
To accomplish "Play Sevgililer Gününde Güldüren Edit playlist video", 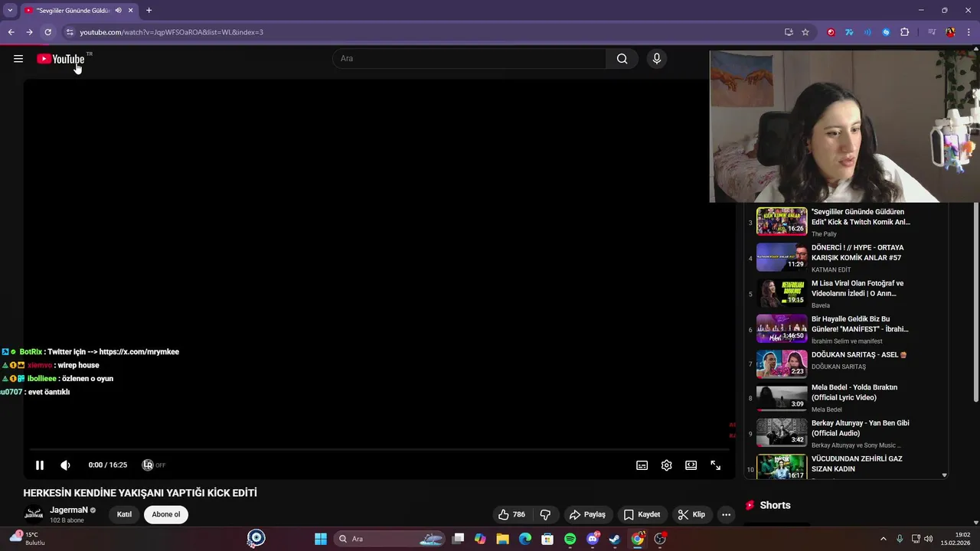I will tap(782, 222).
